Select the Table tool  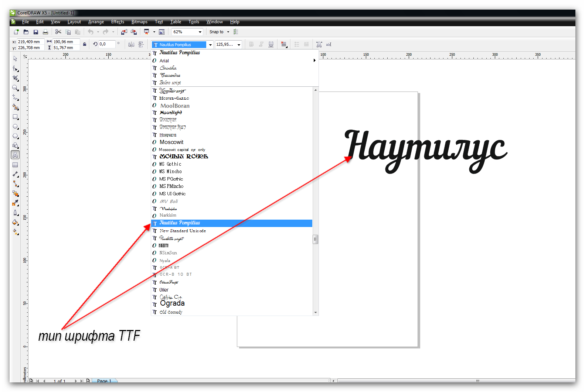(x=15, y=165)
